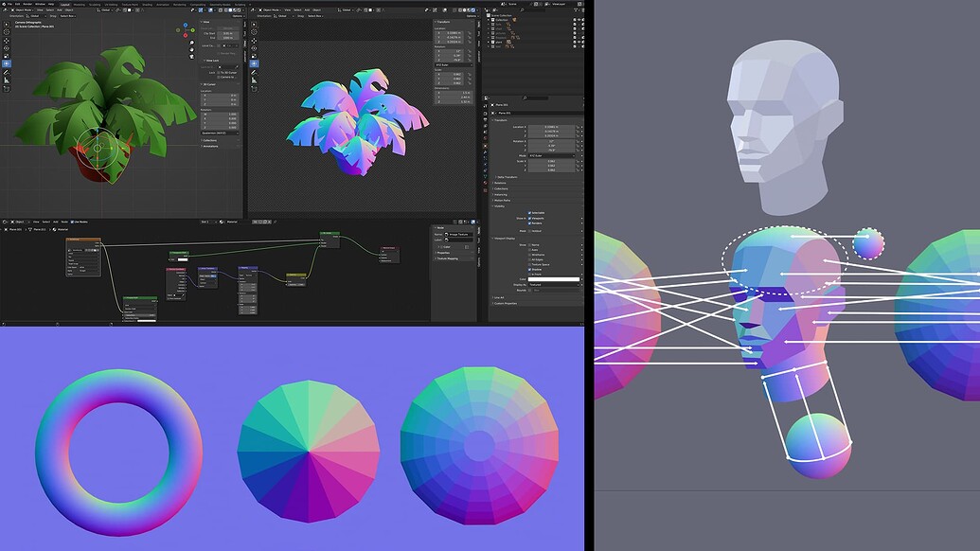The width and height of the screenshot is (980, 551).
Task: Enable the snapping magnet in the viewport header
Action: pos(116,9)
